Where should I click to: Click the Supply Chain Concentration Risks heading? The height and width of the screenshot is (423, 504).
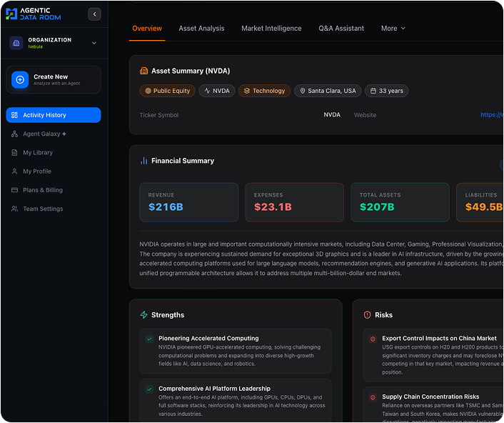tap(430, 397)
